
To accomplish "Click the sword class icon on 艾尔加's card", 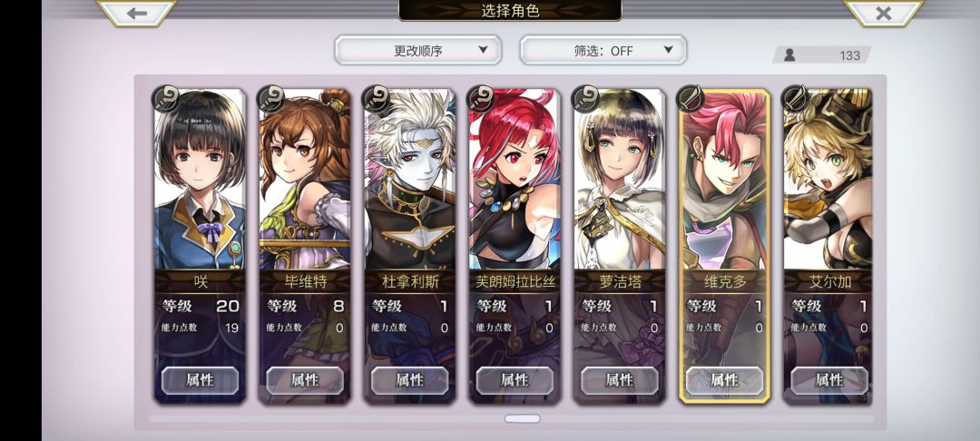I will (796, 99).
